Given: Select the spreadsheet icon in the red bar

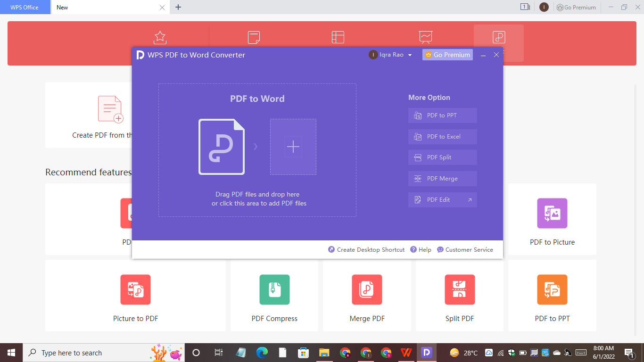Looking at the screenshot, I should coord(338,37).
